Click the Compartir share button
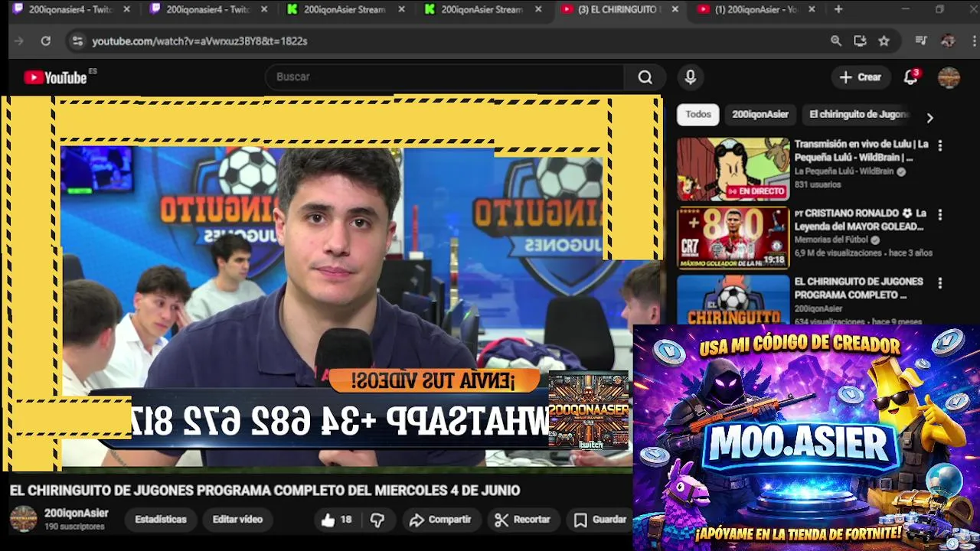The image size is (980, 551). coord(440,520)
